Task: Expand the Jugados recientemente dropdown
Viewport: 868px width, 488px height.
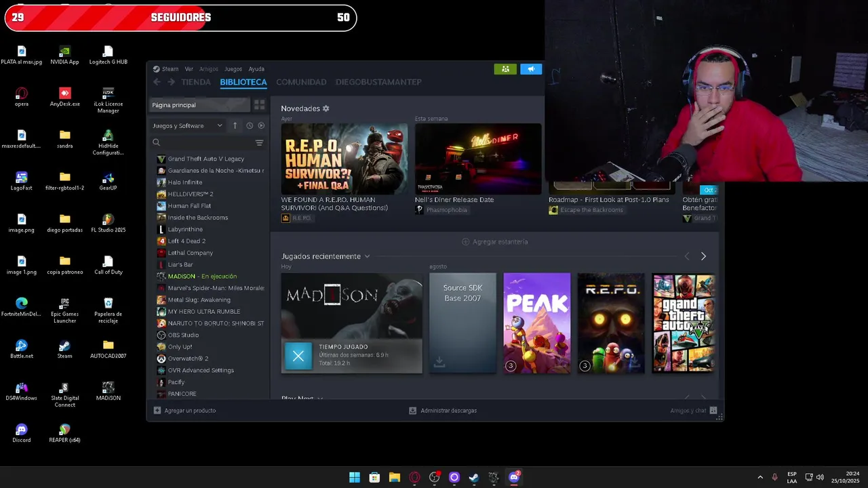Action: (367, 256)
